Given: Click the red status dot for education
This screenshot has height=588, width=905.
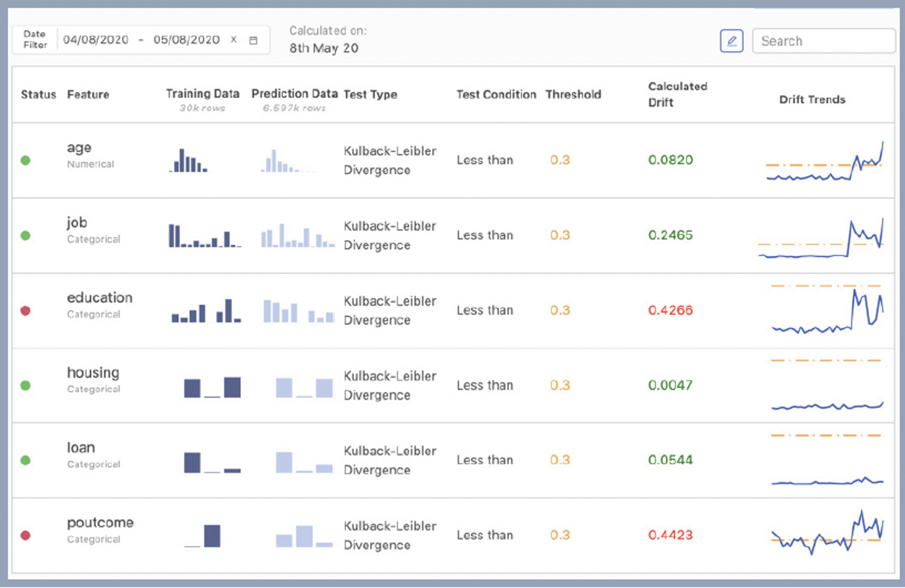Looking at the screenshot, I should point(25,311).
